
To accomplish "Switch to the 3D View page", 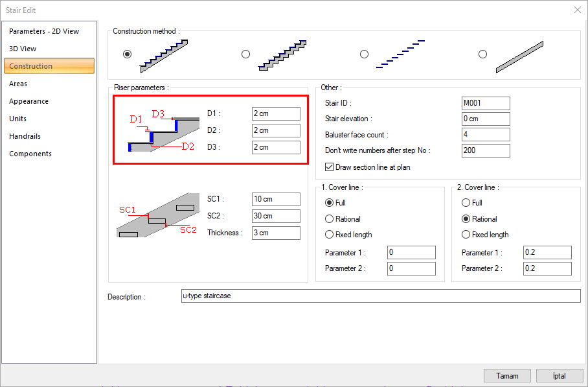I will [x=23, y=49].
